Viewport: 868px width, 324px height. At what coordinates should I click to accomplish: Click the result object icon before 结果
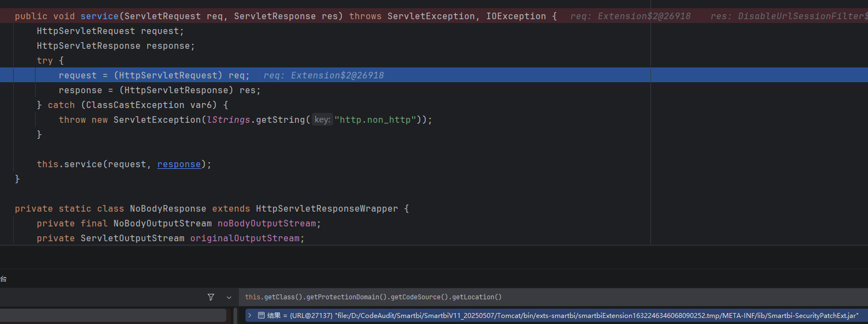coord(261,315)
